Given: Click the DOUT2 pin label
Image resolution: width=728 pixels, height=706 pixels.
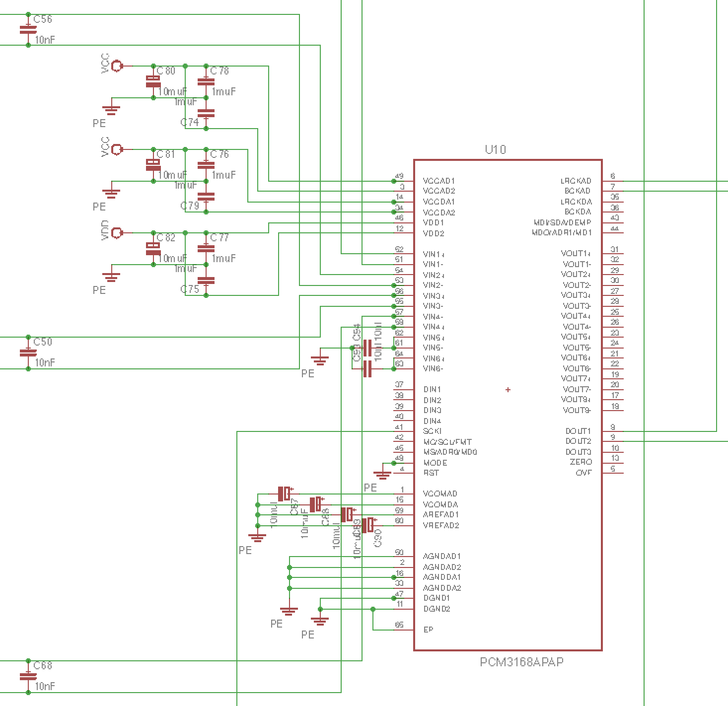Looking at the screenshot, I should click(579, 441).
